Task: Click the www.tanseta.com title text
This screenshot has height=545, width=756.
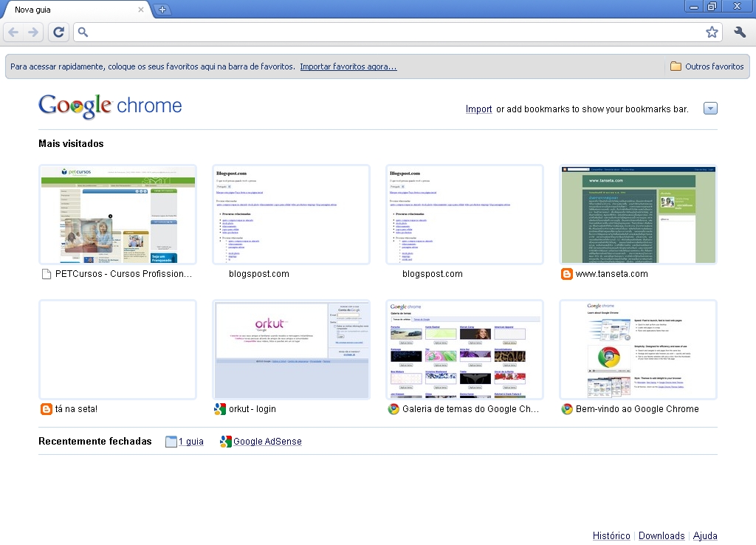Action: (x=612, y=274)
